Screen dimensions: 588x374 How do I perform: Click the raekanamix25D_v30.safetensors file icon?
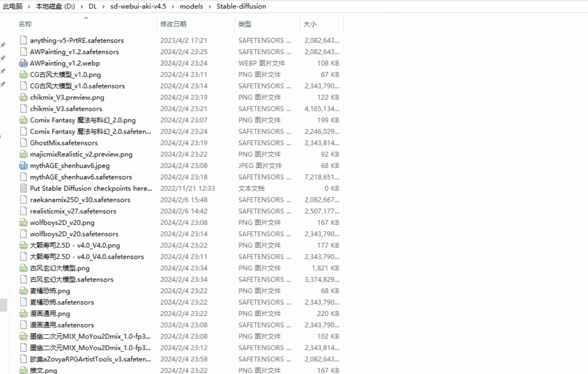(23, 200)
